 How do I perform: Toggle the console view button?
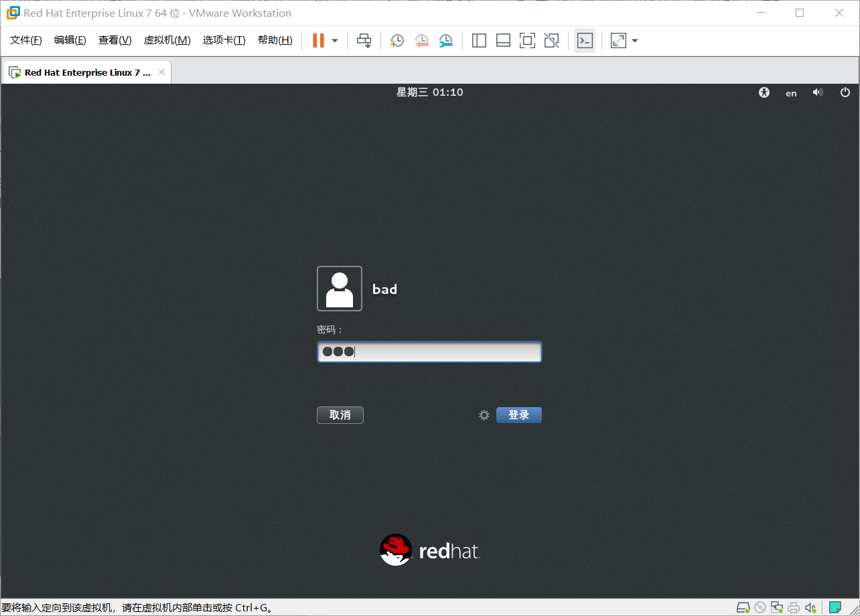tap(585, 41)
